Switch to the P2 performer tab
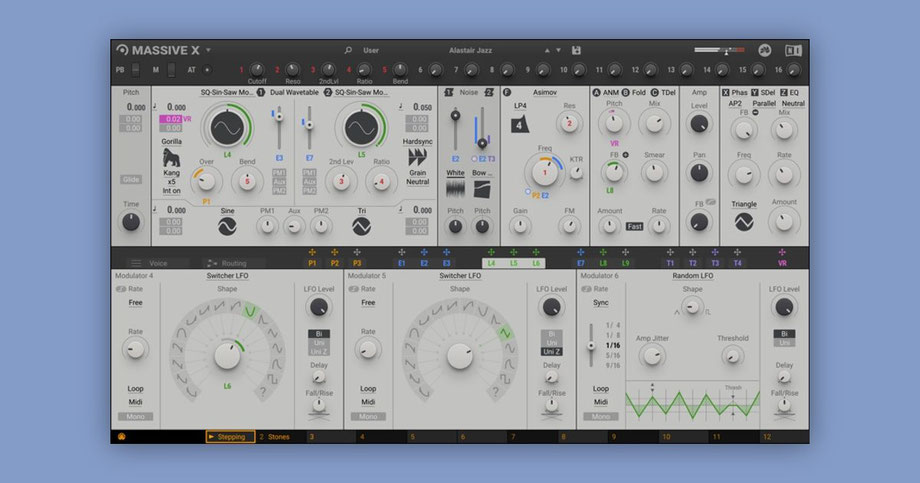This screenshot has height=483, width=920. pyautogui.click(x=334, y=264)
